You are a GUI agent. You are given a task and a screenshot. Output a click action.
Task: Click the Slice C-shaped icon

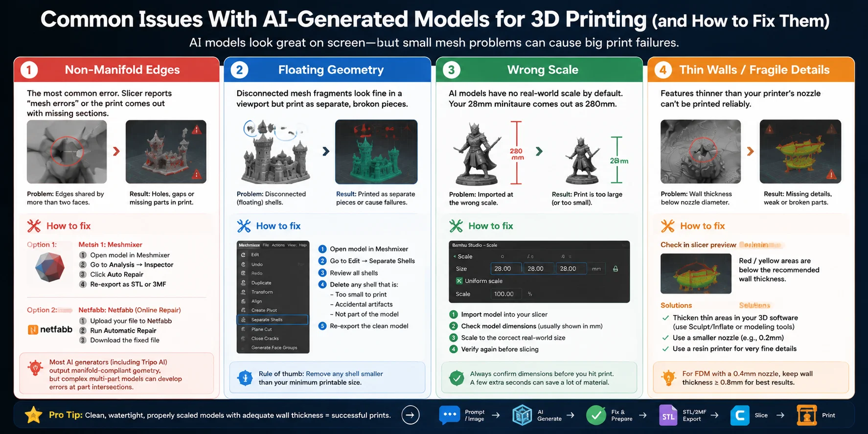click(x=740, y=415)
